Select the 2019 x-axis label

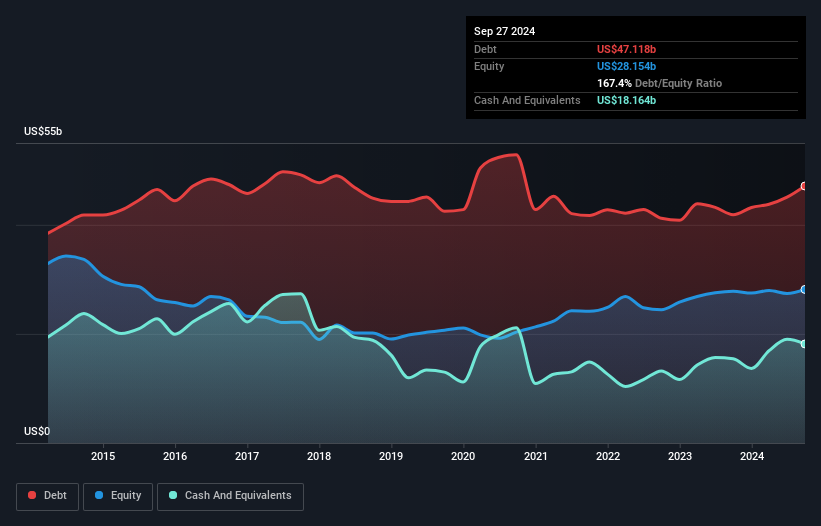click(x=391, y=456)
